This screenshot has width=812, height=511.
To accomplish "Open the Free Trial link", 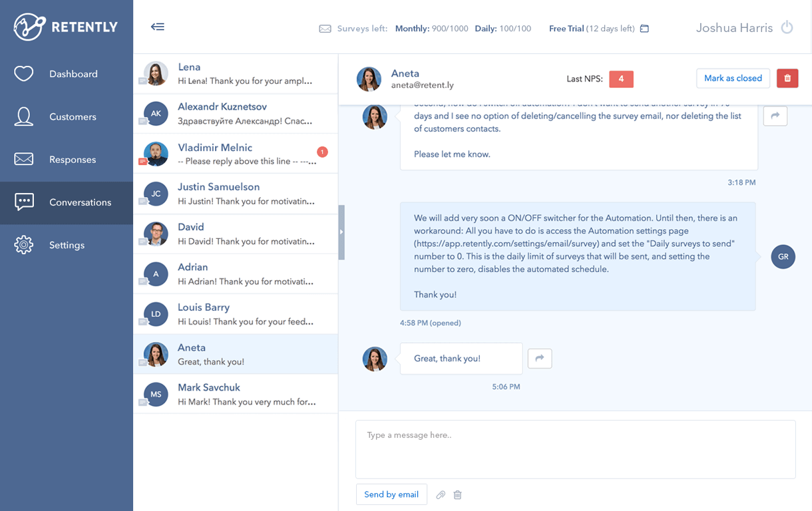I will (566, 29).
